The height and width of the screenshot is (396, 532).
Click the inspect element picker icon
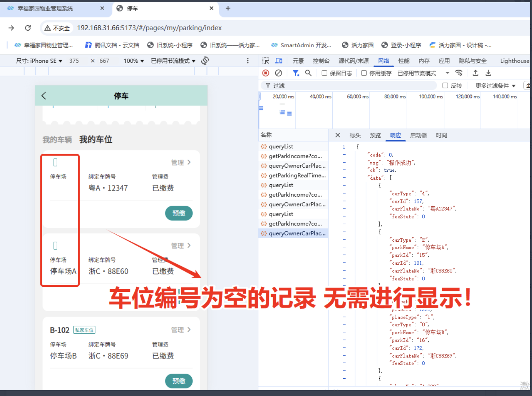[266, 61]
